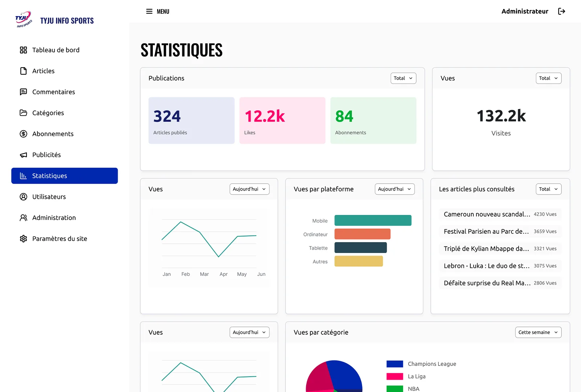Viewport: 581px width, 392px height.
Task: Click the 12.2k Likes card
Action: click(283, 121)
